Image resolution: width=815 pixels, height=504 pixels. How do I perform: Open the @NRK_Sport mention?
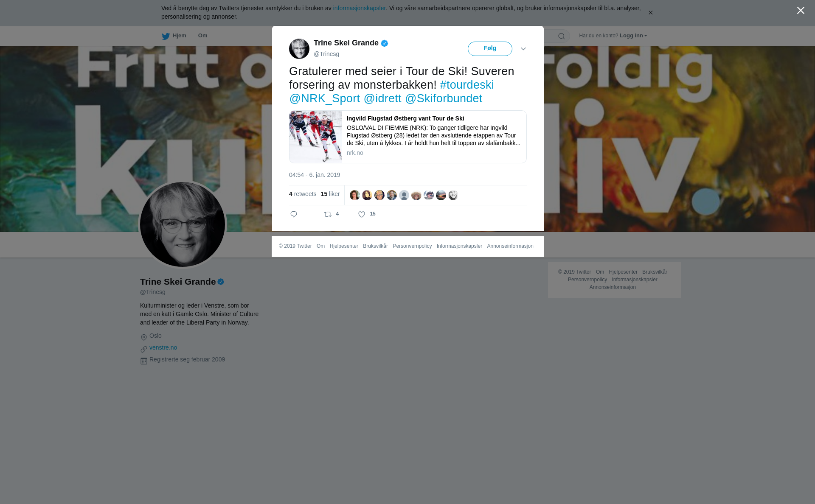tap(325, 98)
